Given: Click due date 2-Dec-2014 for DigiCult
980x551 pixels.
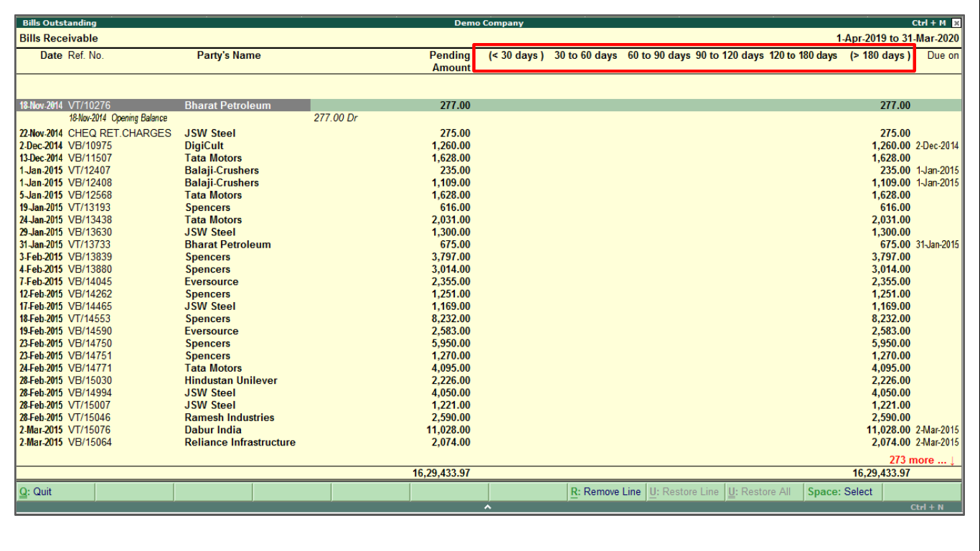Looking at the screenshot, I should point(937,146).
